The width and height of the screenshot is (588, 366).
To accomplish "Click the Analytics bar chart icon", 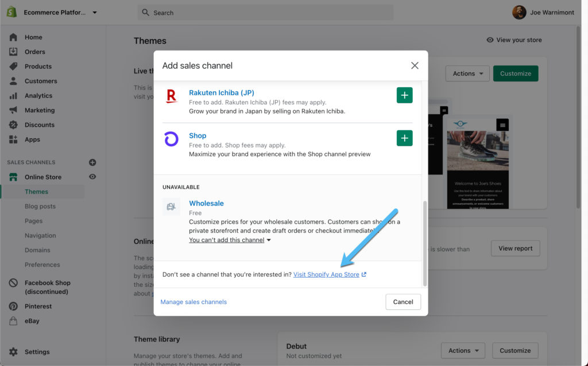I will pyautogui.click(x=13, y=96).
